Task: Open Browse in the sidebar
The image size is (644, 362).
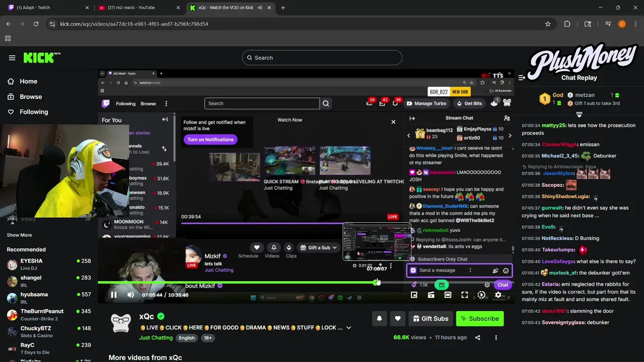Action: (x=31, y=97)
